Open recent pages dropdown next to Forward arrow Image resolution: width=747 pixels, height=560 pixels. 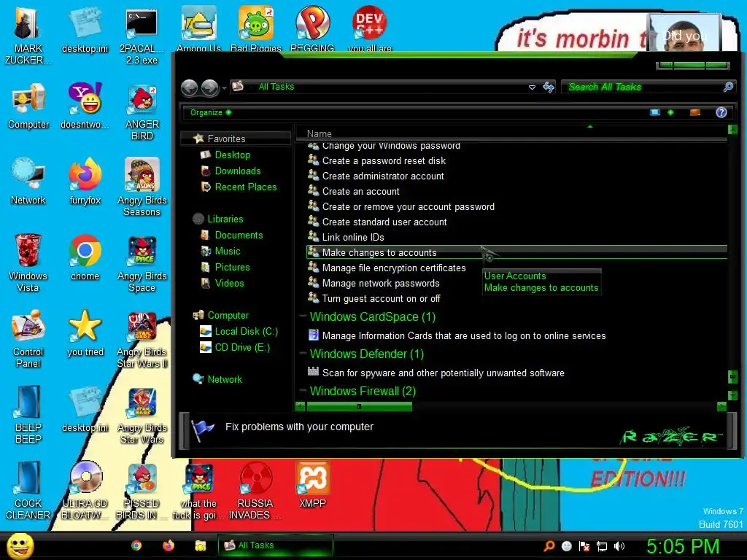click(225, 88)
